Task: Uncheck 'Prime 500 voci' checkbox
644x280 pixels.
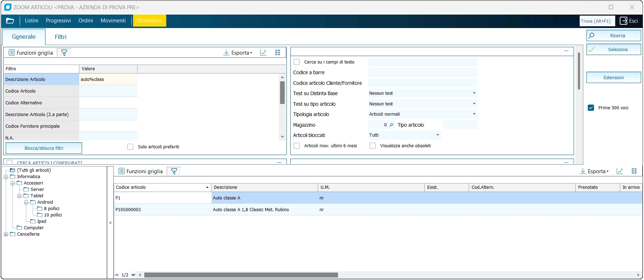Action: [591, 108]
